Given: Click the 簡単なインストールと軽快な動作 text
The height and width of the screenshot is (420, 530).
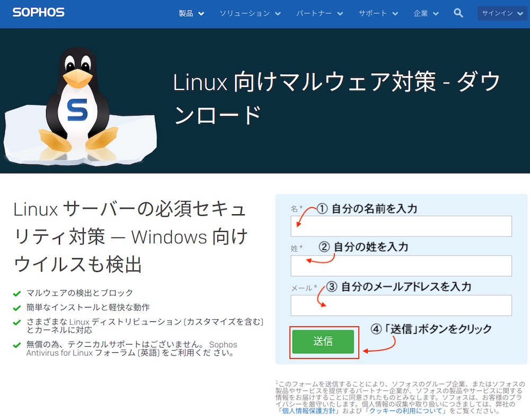Looking at the screenshot, I should click(88, 308).
